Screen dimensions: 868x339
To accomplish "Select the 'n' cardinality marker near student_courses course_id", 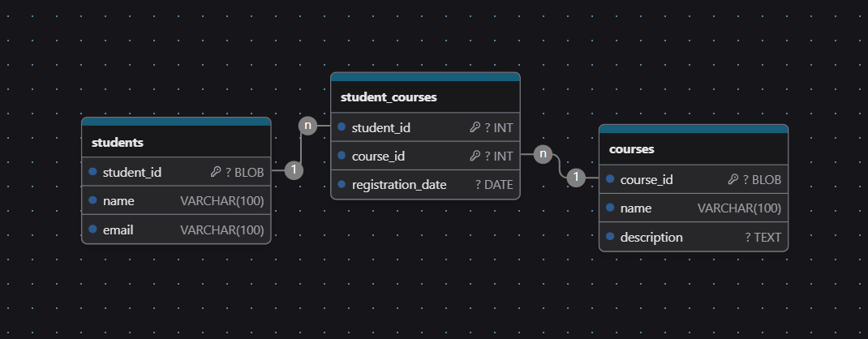I will [543, 154].
